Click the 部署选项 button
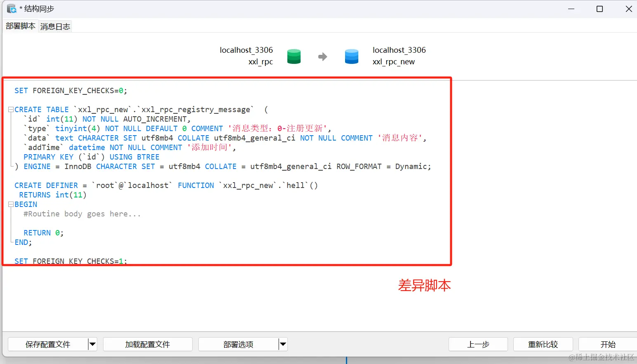This screenshot has width=637, height=364. coord(238,344)
